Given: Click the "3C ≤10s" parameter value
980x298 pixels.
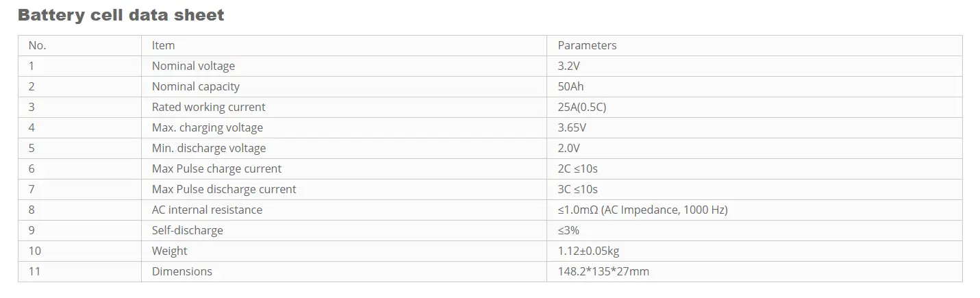Looking at the screenshot, I should coord(578,189).
